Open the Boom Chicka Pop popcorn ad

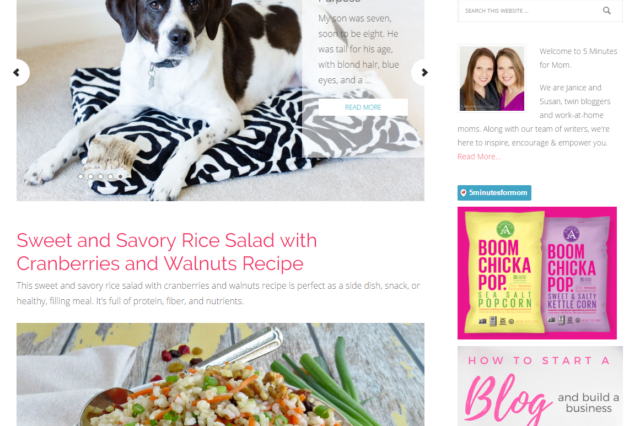537,273
